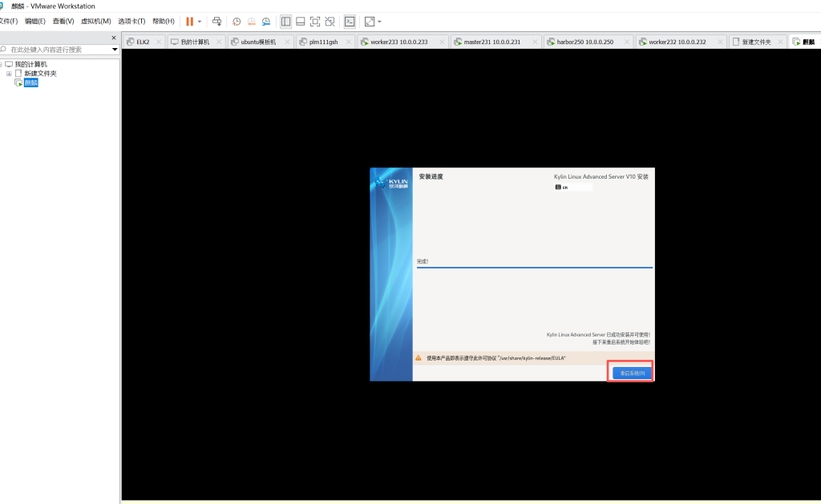Open the console view icon
821x504 pixels.
[x=350, y=22]
